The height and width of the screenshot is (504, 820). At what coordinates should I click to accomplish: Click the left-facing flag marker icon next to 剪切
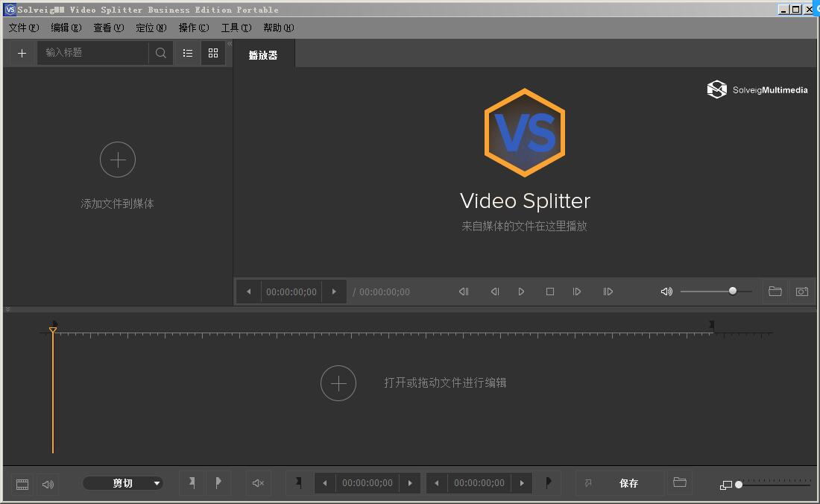(x=192, y=483)
